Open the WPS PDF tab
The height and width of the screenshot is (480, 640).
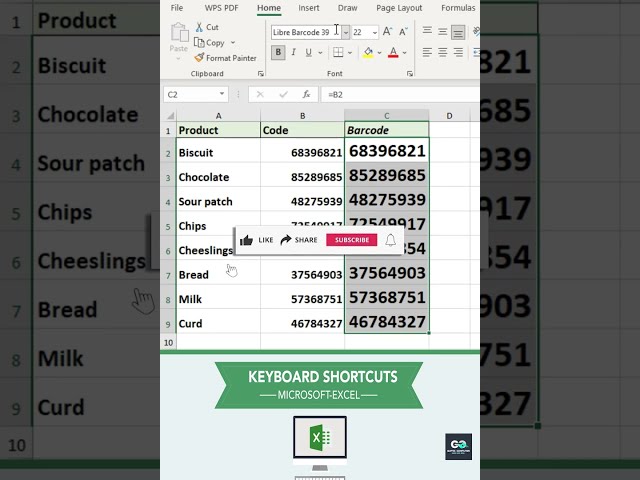[221, 8]
